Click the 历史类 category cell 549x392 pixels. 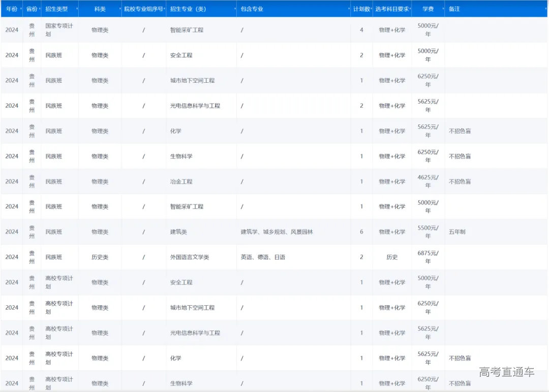point(100,257)
